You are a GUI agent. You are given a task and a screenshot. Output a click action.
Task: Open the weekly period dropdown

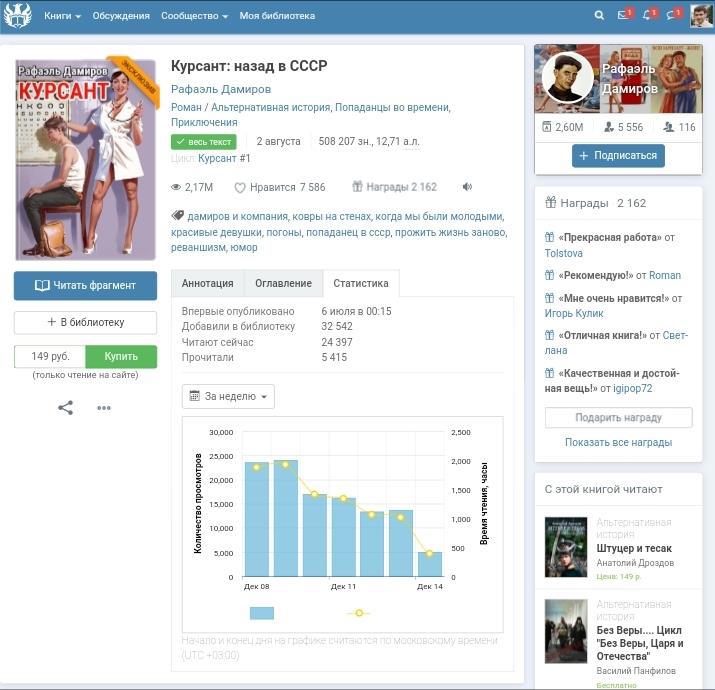pos(228,397)
